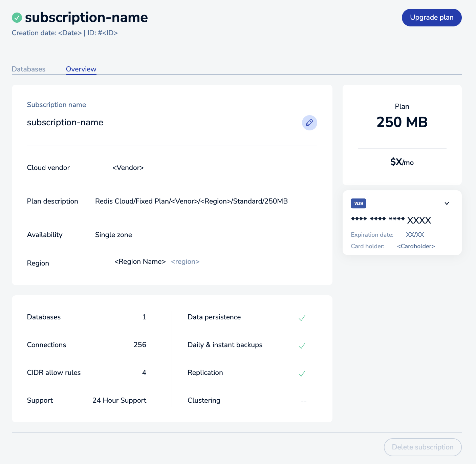Click the Delete subscription button

[422, 447]
